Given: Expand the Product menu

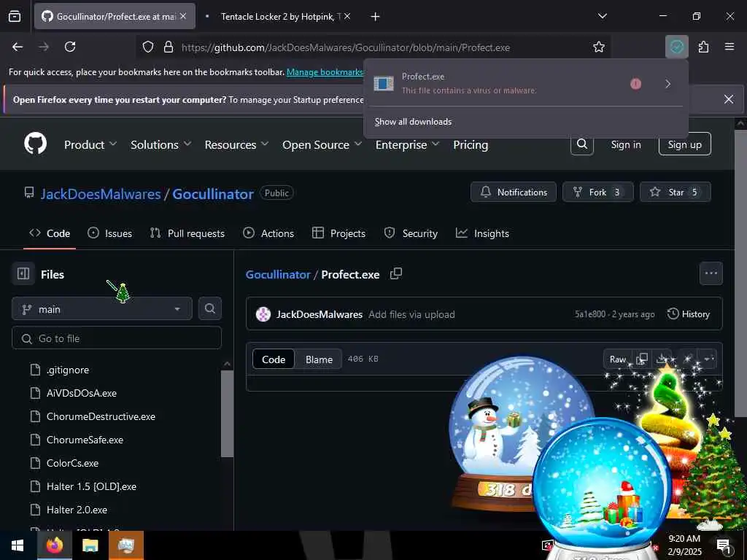Looking at the screenshot, I should pos(90,145).
